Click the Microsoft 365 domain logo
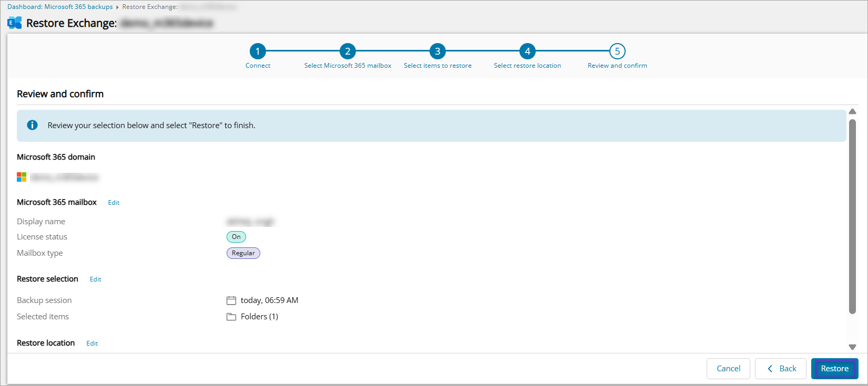Screen dimensions: 868x386 (x=22, y=177)
